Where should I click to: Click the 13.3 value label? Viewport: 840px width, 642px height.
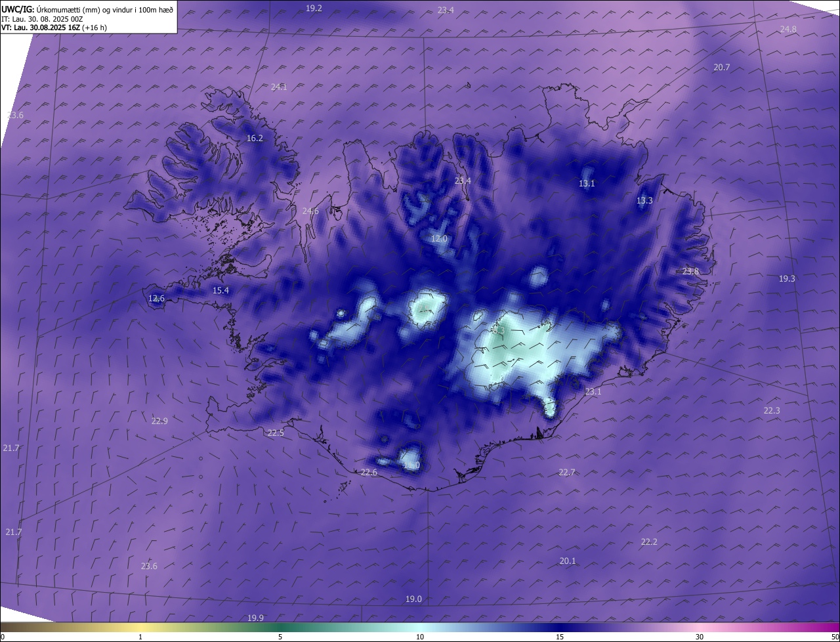click(644, 200)
